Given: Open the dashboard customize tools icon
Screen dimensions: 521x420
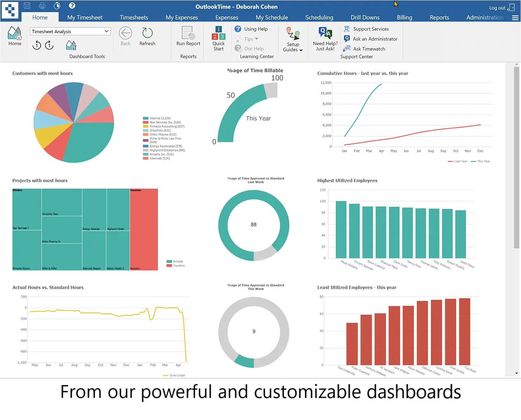Looking at the screenshot, I should click(71, 45).
